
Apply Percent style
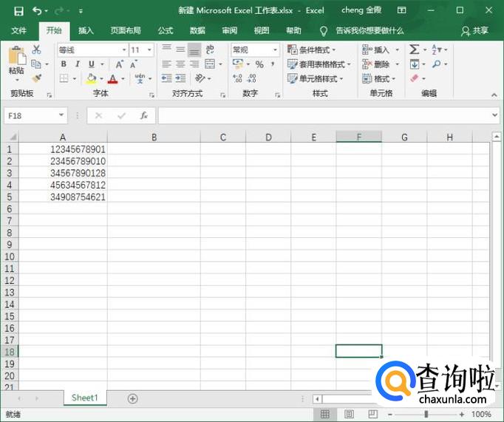(259, 64)
